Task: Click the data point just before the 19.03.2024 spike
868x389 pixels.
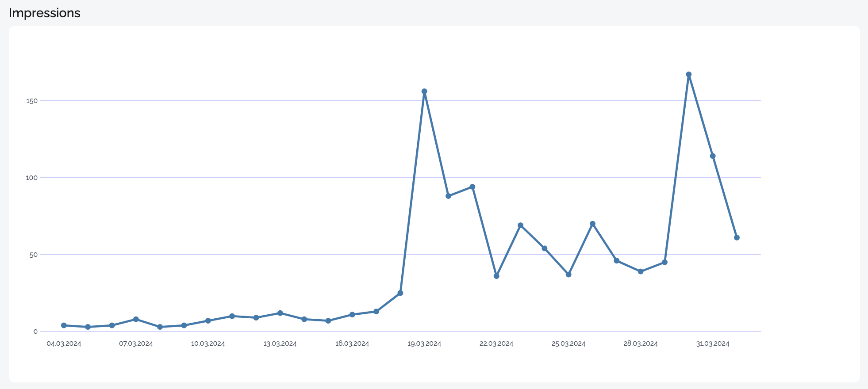Action: (400, 293)
